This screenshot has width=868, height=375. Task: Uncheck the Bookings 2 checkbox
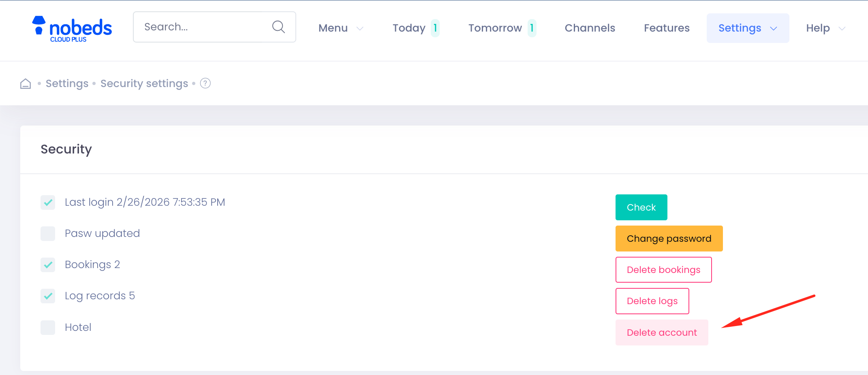(48, 264)
